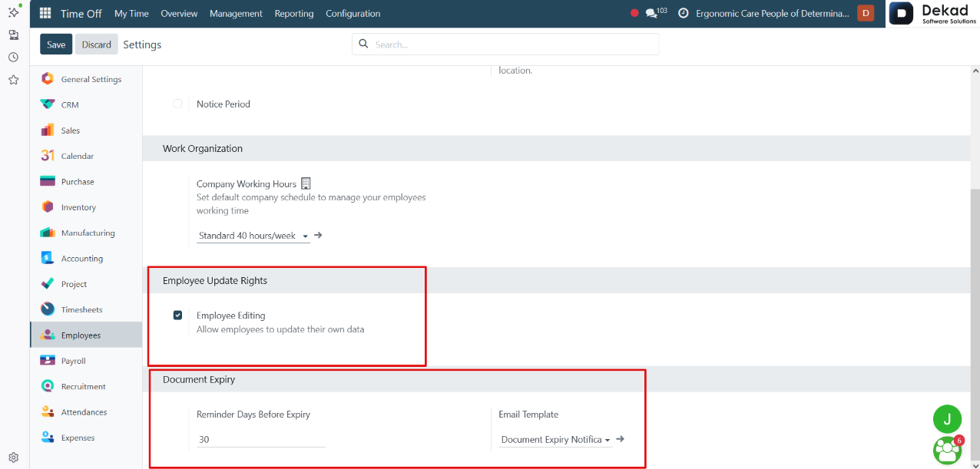Viewport: 980px width, 469px height.
Task: Click the Sales app icon
Action: (x=48, y=130)
